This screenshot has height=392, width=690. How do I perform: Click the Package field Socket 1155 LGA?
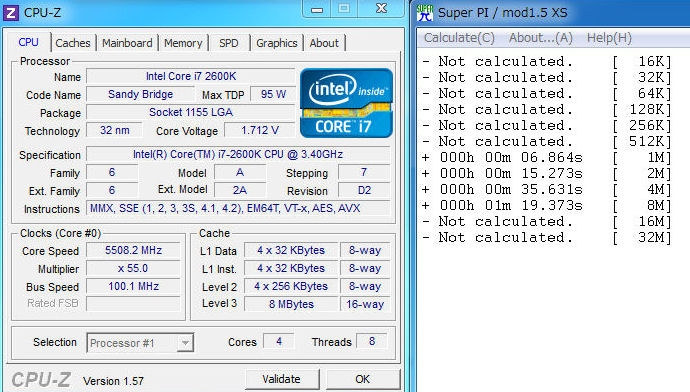[x=191, y=112]
